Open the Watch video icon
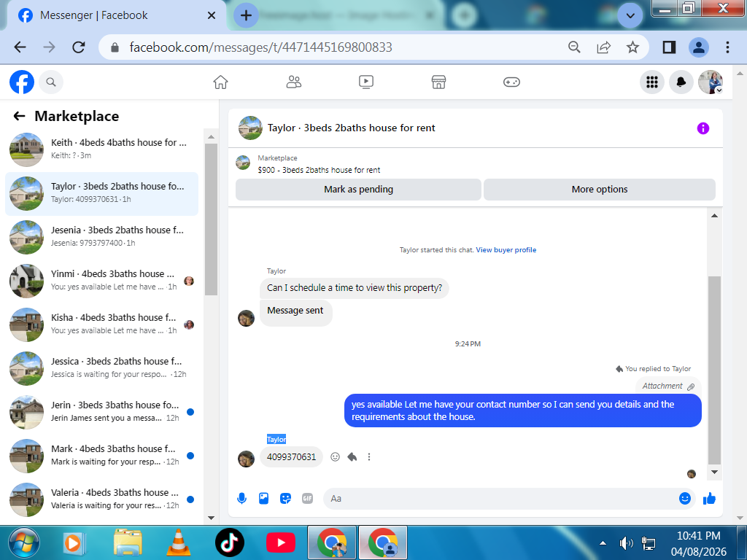 click(x=366, y=82)
